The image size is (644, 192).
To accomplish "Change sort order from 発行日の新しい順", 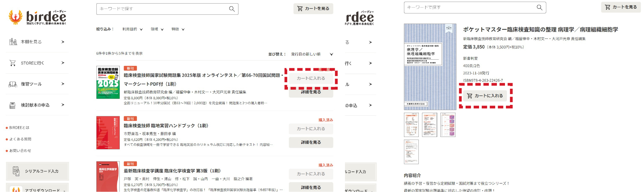I will [x=312, y=54].
